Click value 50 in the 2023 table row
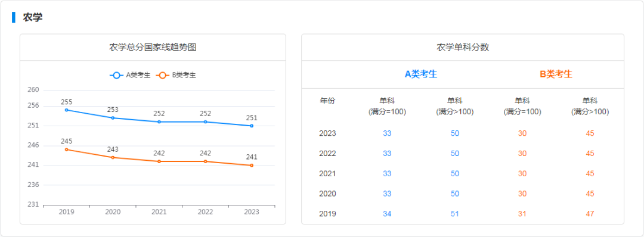Screen dimensions: 644x237 454,133
